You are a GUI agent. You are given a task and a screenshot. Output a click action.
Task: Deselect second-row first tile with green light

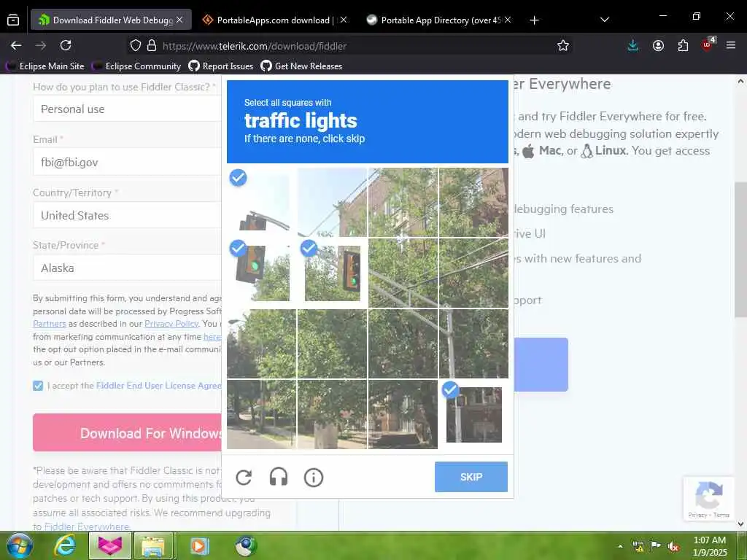pos(262,273)
